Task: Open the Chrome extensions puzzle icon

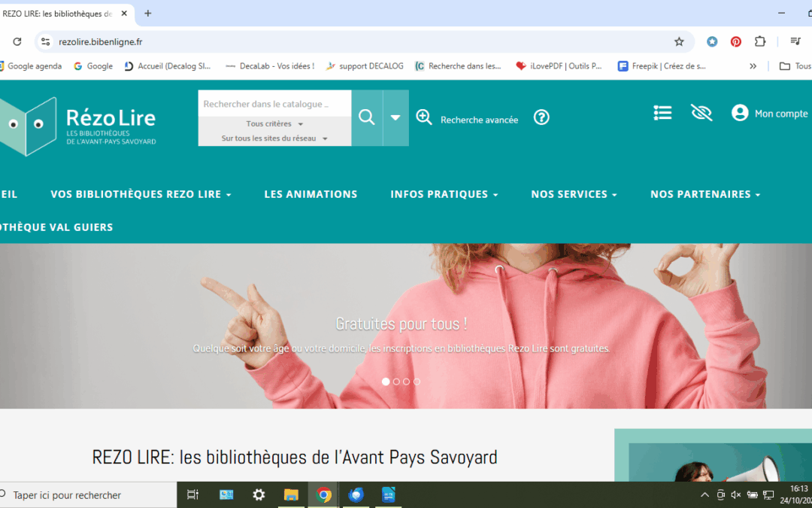Action: coord(760,41)
